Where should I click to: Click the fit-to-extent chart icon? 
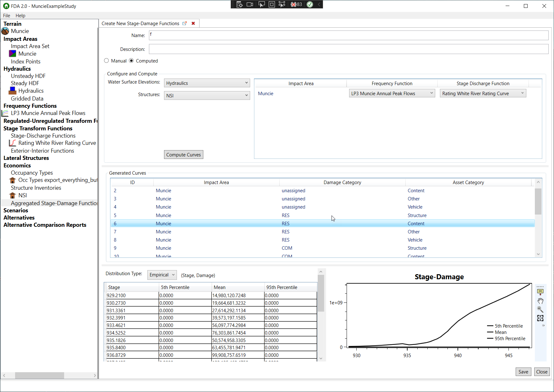540,318
